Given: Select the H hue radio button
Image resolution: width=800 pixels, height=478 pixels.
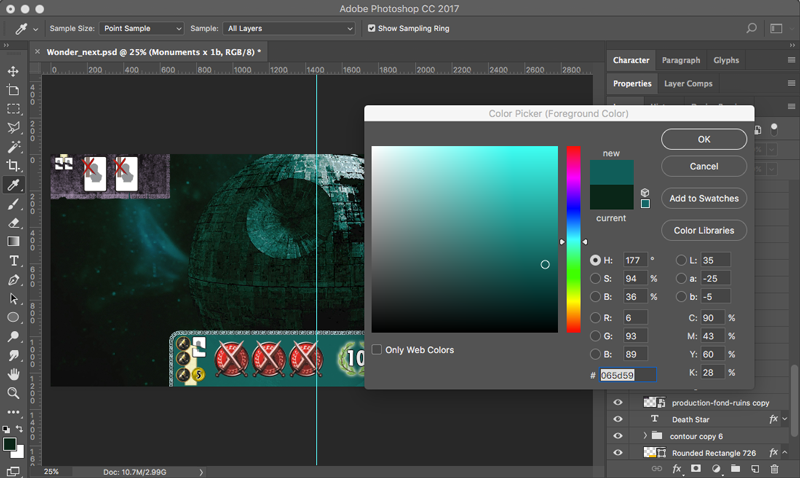Looking at the screenshot, I should click(x=595, y=260).
